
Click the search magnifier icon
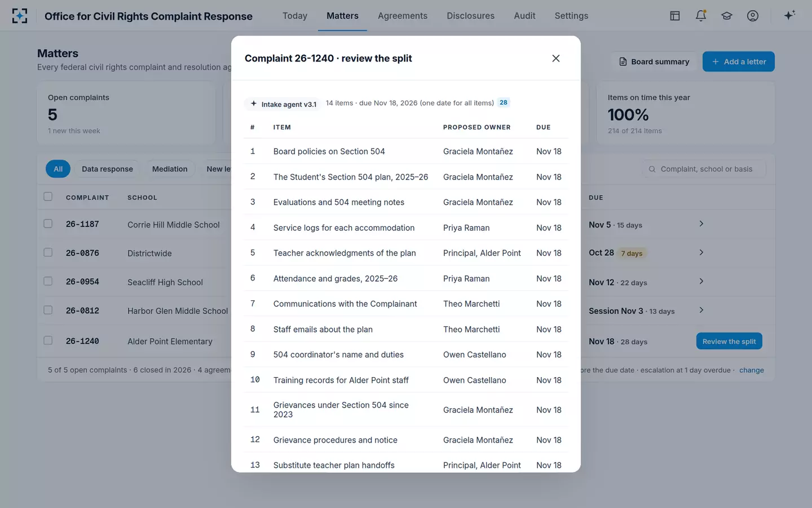coord(652,169)
